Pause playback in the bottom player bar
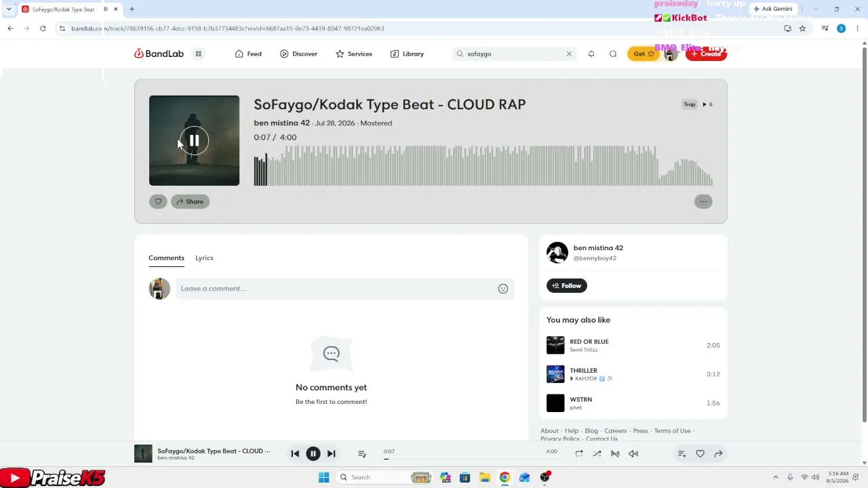Image resolution: width=868 pixels, height=488 pixels. coord(313,454)
